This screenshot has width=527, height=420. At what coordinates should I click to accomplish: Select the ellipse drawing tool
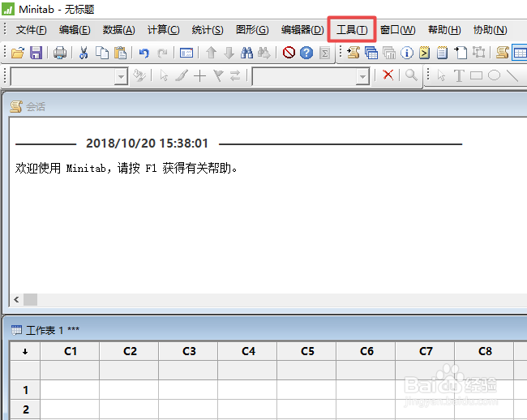pyautogui.click(x=494, y=75)
